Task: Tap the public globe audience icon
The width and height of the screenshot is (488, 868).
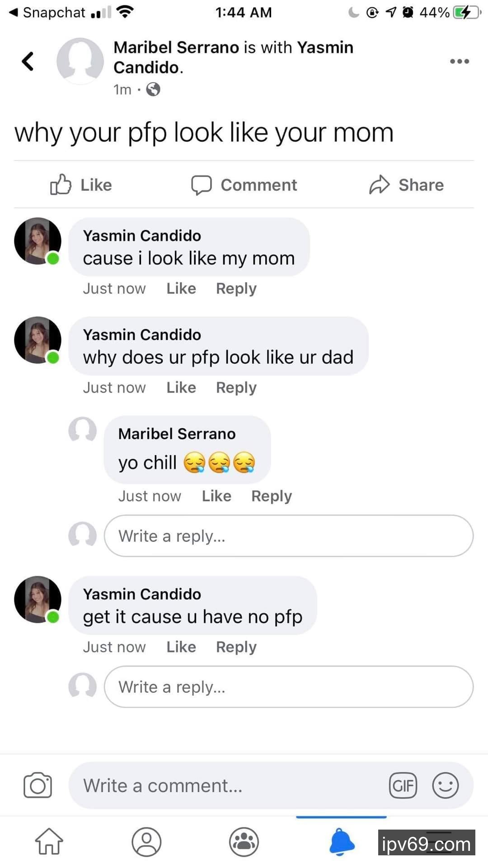Action: (x=153, y=90)
